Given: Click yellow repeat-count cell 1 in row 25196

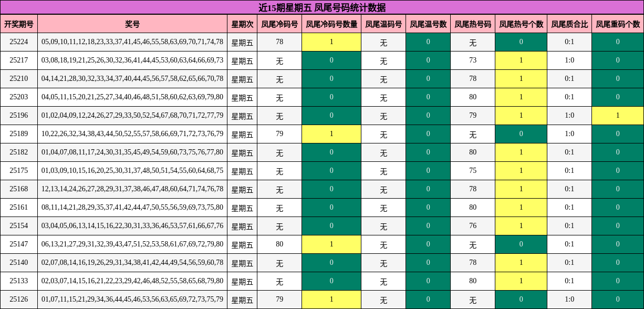Looking at the screenshot, I should [618, 116].
